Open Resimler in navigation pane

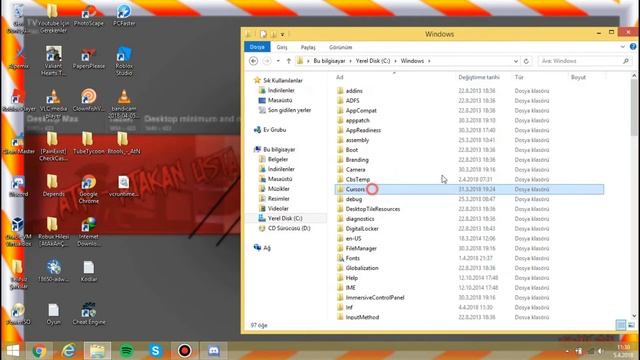(x=278, y=198)
